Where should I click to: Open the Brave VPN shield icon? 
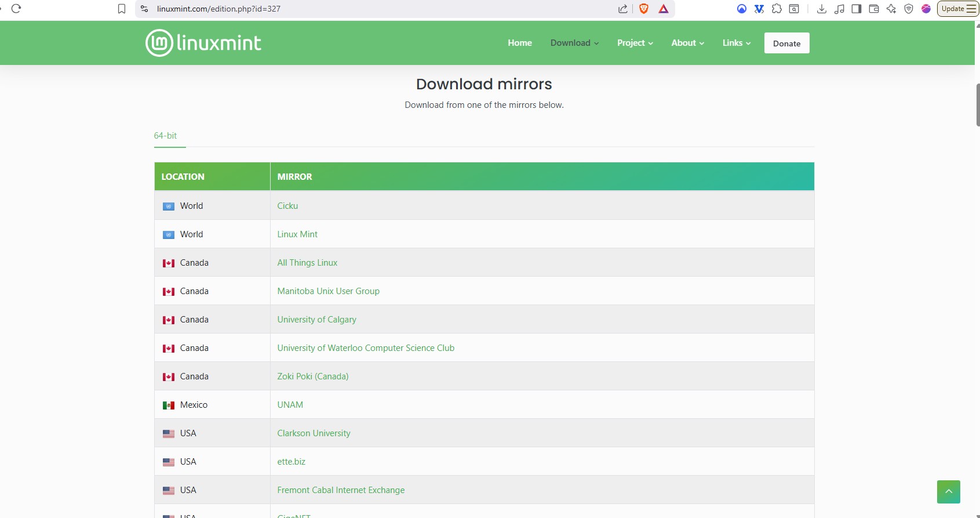909,9
